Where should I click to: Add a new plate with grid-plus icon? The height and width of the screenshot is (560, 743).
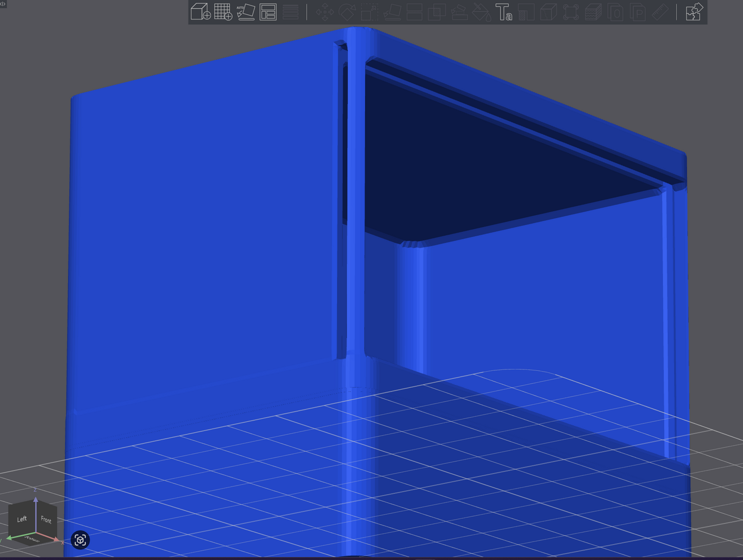(223, 12)
